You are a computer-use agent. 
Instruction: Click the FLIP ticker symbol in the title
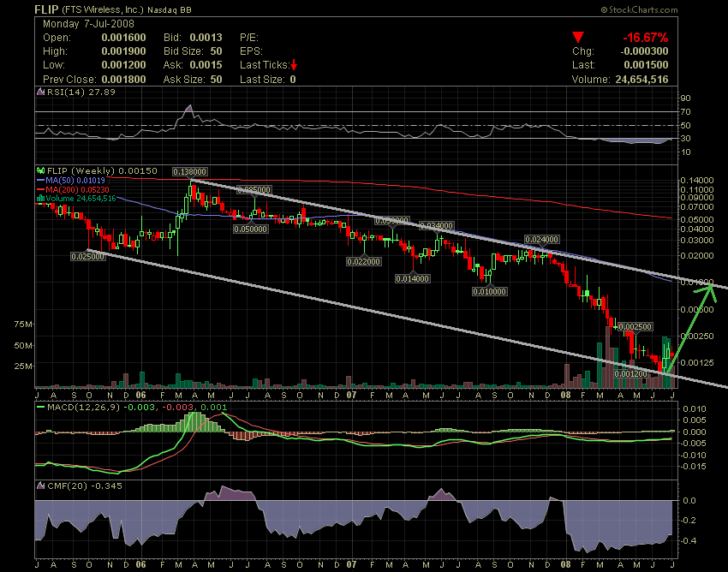(x=46, y=9)
